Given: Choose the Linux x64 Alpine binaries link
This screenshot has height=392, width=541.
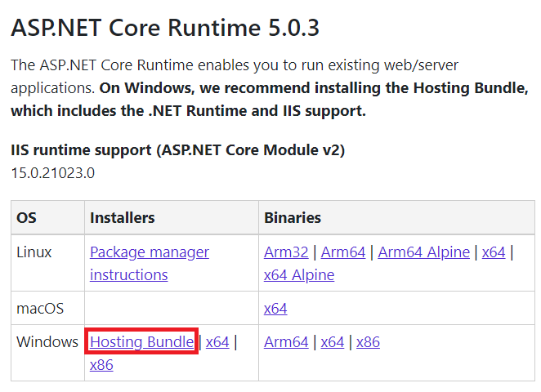Looking at the screenshot, I should [298, 275].
